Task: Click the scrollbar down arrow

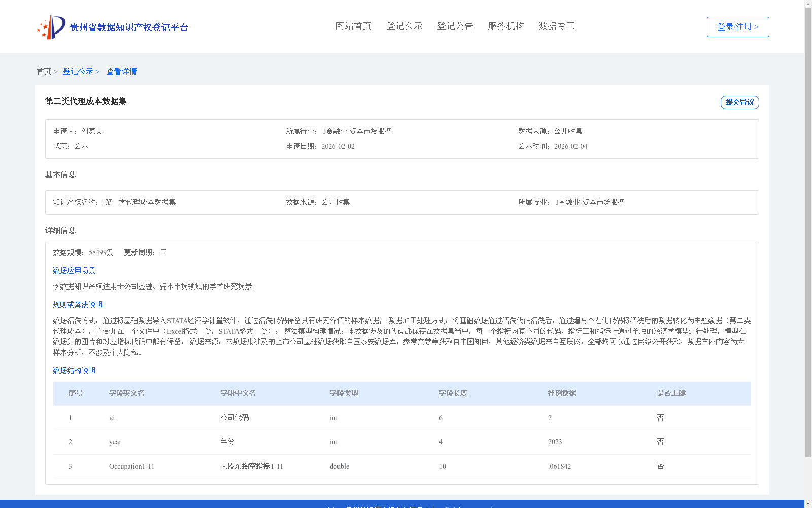Action: point(808,504)
